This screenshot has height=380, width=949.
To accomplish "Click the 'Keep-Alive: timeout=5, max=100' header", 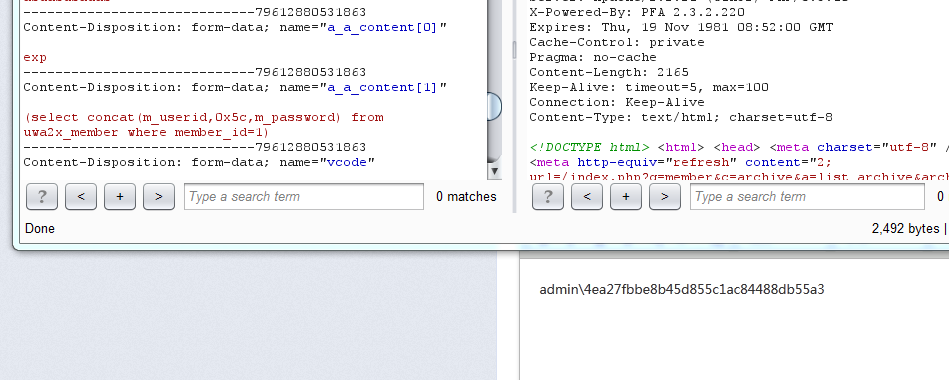I will pos(649,87).
